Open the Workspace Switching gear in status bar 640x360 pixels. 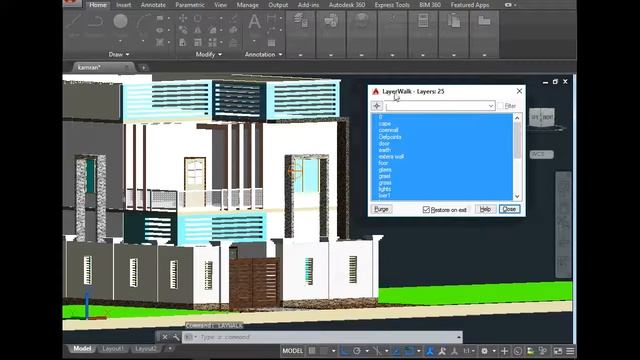[484, 351]
